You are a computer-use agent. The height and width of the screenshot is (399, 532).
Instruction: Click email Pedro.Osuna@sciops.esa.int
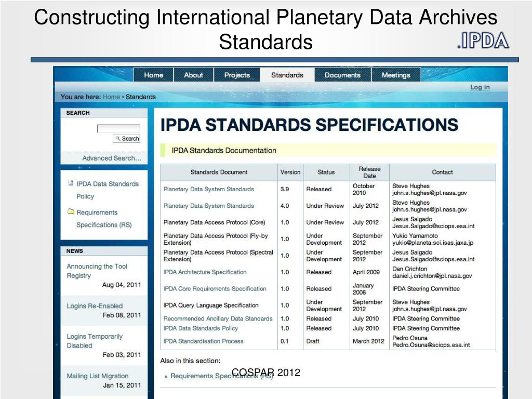[431, 345]
